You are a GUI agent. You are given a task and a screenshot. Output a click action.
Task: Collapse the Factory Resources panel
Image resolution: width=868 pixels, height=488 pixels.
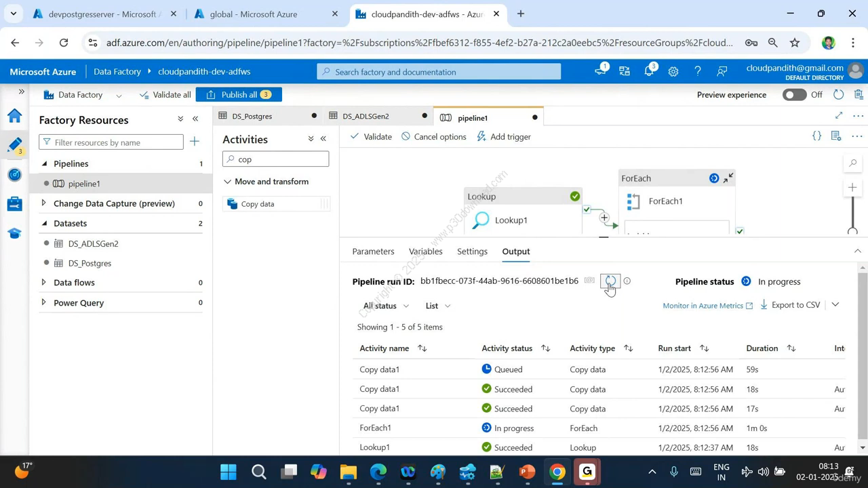tap(195, 119)
